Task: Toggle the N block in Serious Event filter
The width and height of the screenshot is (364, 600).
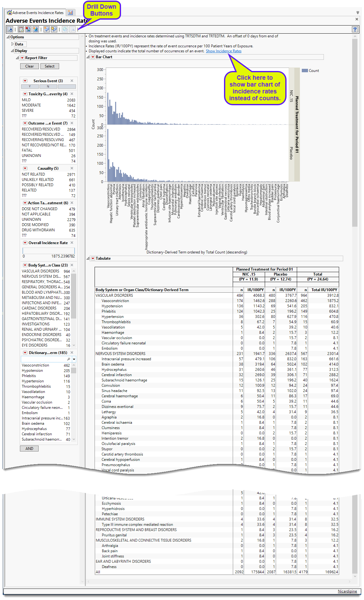Action: coord(48,87)
